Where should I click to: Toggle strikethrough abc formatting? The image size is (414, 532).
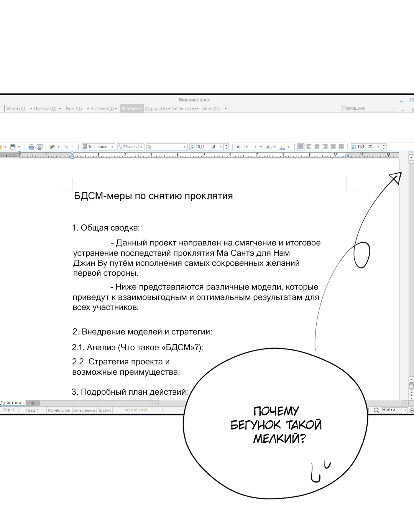[x=269, y=147]
